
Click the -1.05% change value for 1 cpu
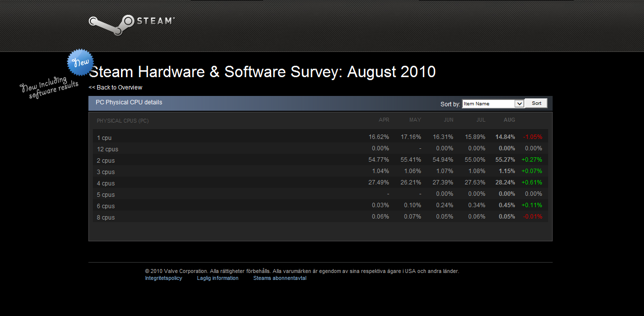532,137
